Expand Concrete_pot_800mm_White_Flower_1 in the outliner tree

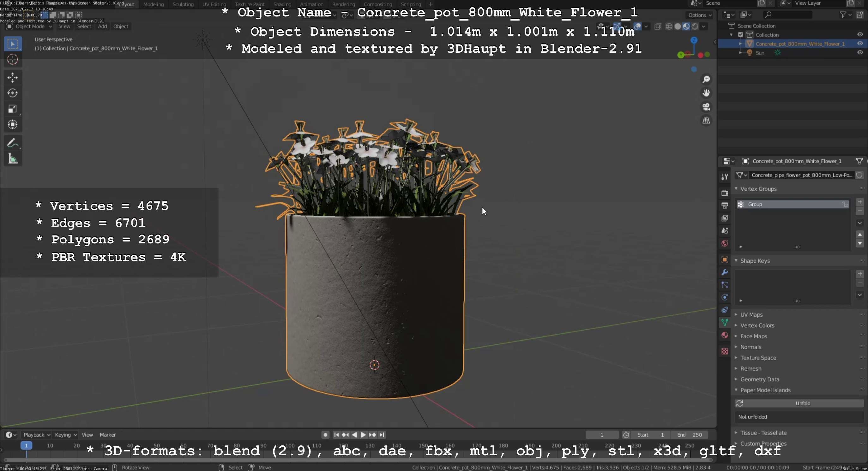(740, 44)
